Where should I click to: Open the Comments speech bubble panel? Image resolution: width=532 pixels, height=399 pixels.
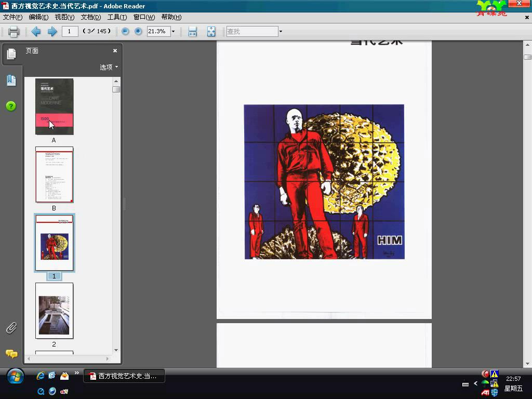pyautogui.click(x=11, y=354)
